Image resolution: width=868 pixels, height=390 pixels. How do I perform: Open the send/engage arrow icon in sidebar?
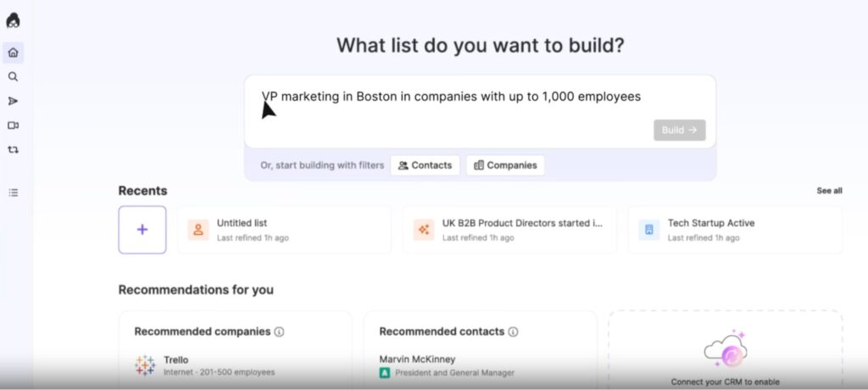coord(14,102)
